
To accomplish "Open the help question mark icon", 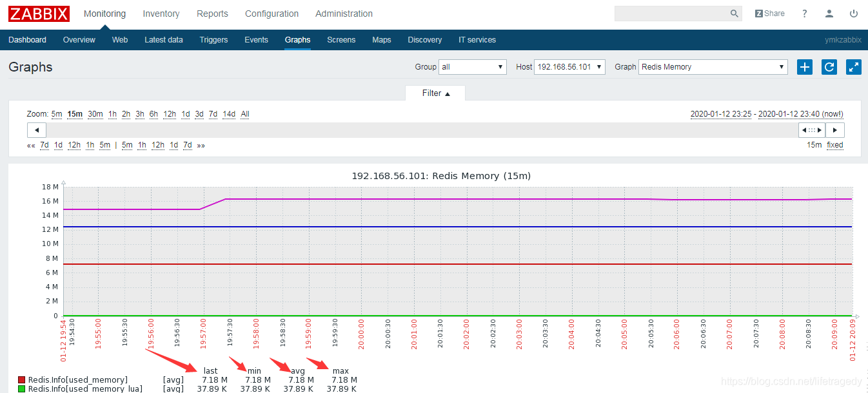I will [804, 14].
